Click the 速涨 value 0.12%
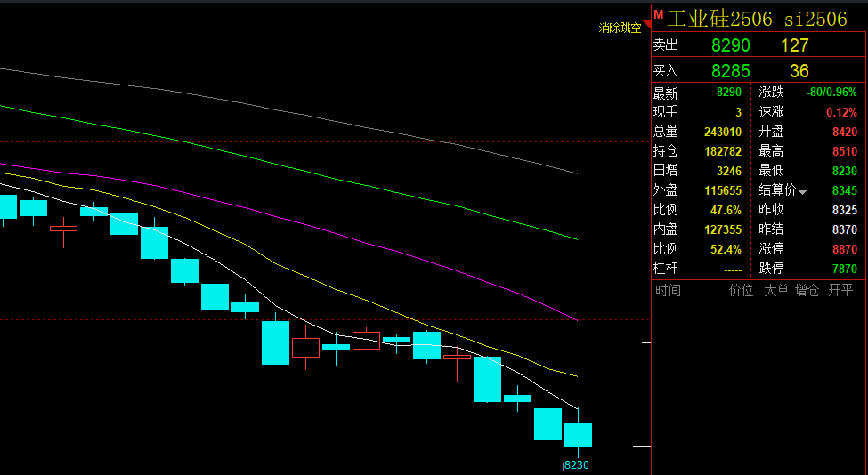Viewport: 868px width, 475px height. 841,112
